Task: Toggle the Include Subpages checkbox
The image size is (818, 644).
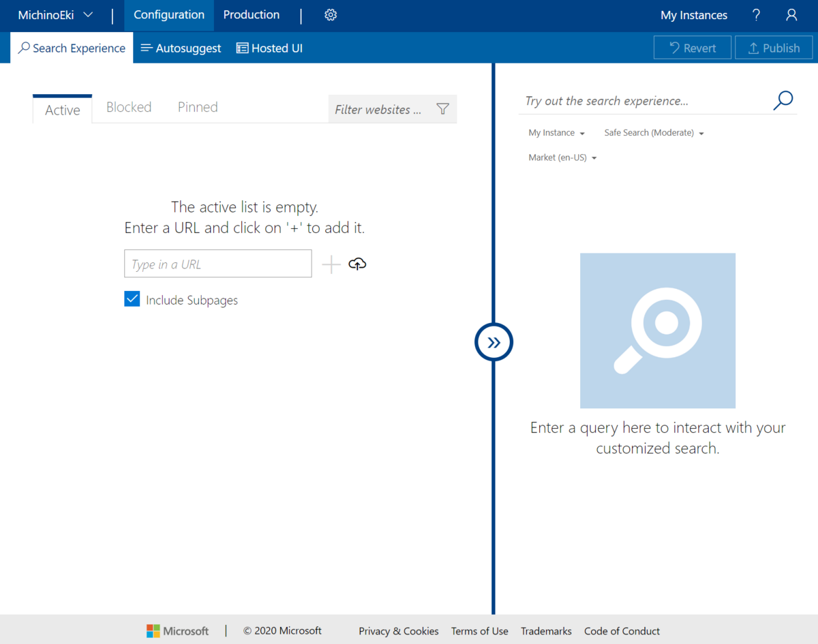Action: pos(132,299)
